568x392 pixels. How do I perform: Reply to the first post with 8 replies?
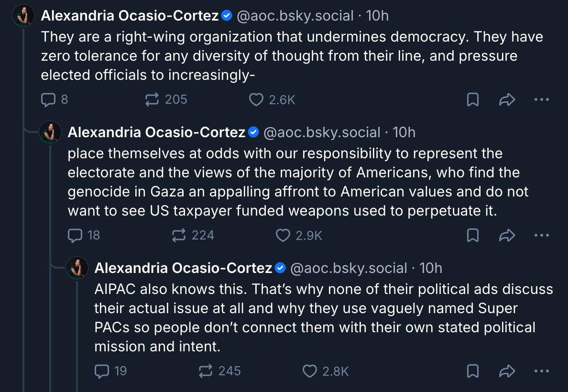click(x=48, y=99)
